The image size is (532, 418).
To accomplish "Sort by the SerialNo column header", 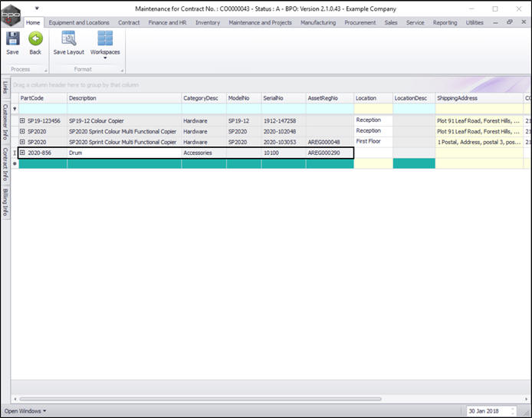I will [284, 98].
